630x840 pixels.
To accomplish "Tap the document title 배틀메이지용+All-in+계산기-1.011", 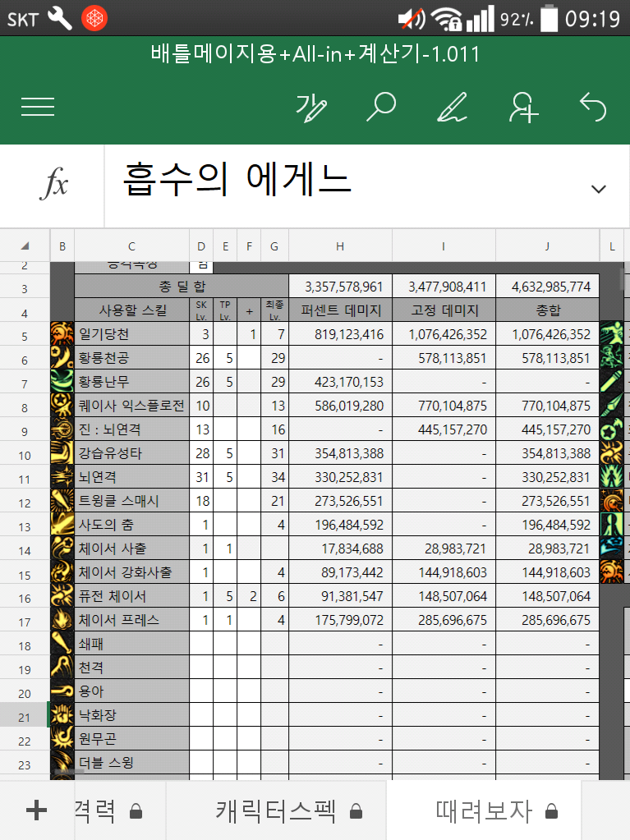I will pos(315,54).
